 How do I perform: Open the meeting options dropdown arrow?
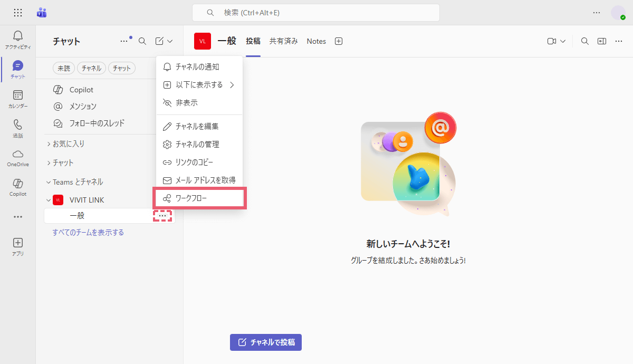(563, 41)
